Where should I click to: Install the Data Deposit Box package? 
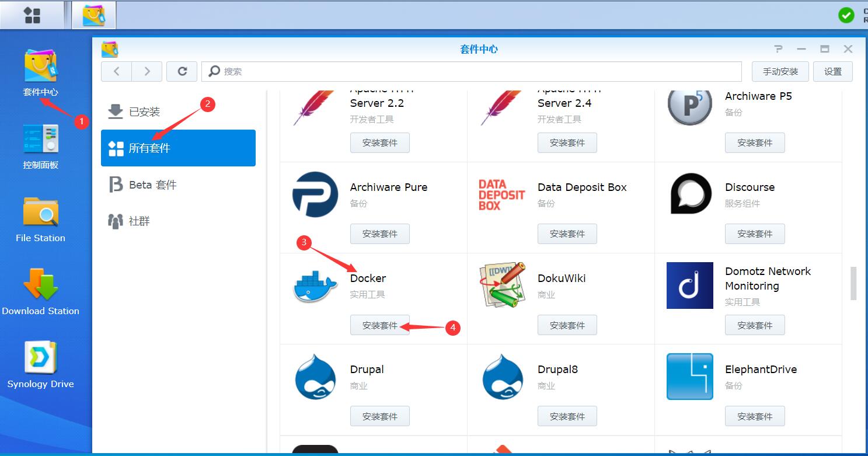567,234
